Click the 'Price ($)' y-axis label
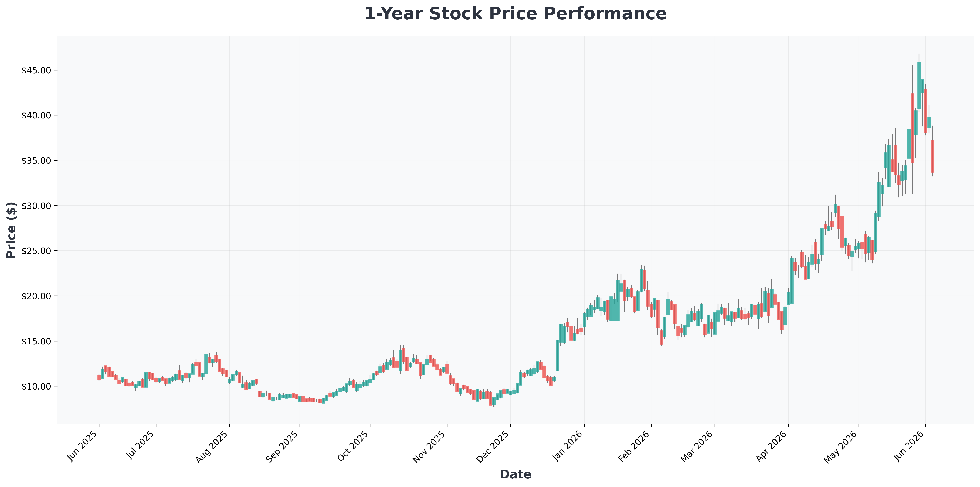The image size is (980, 487). (12, 230)
